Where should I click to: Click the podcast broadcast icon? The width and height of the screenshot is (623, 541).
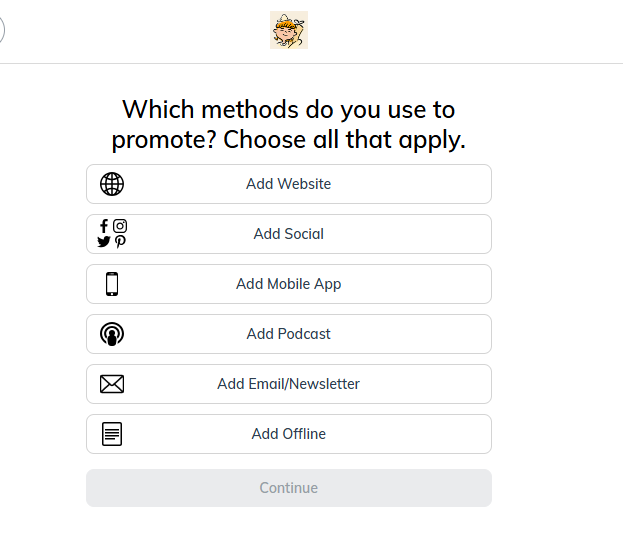(x=112, y=334)
